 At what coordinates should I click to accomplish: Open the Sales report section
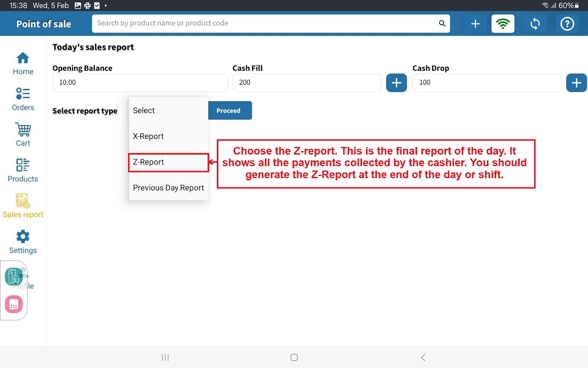pyautogui.click(x=23, y=206)
